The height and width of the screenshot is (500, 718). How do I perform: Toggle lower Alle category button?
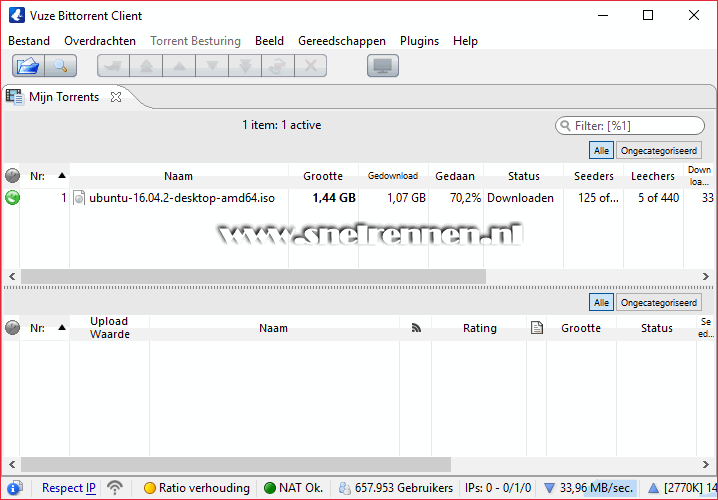pos(601,303)
